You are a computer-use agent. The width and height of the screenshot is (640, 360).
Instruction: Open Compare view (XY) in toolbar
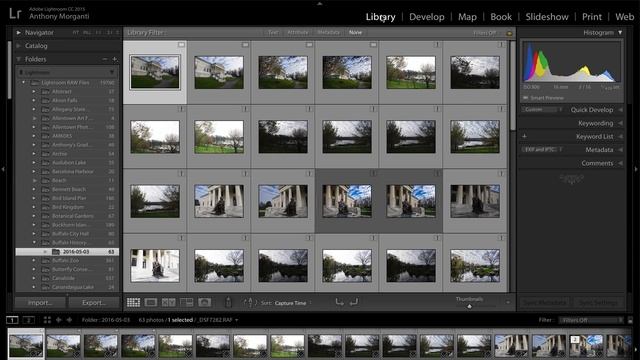[169, 302]
